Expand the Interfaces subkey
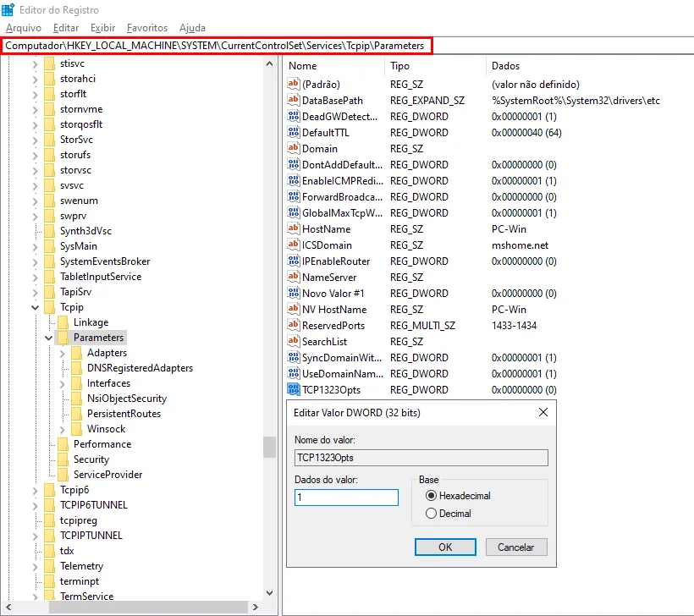Image resolution: width=694 pixels, height=616 pixels. click(x=63, y=383)
